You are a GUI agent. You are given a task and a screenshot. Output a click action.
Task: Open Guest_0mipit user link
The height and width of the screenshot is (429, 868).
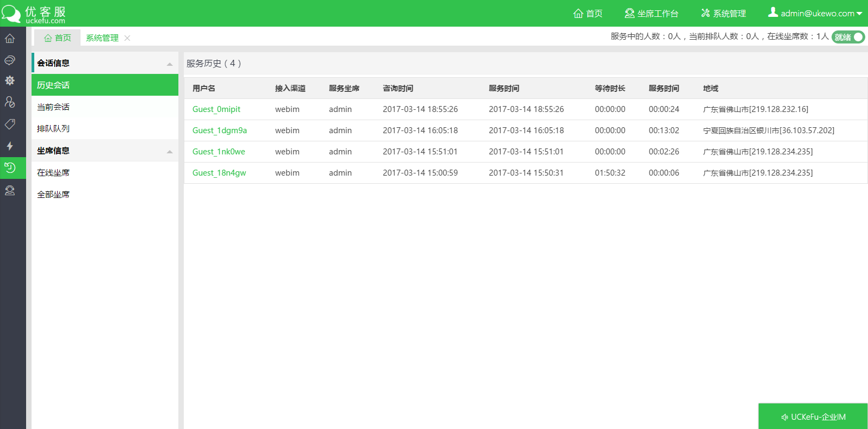(x=216, y=109)
